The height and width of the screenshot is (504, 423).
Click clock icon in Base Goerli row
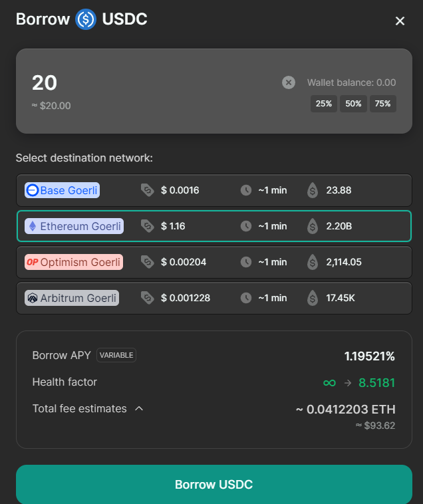246,190
